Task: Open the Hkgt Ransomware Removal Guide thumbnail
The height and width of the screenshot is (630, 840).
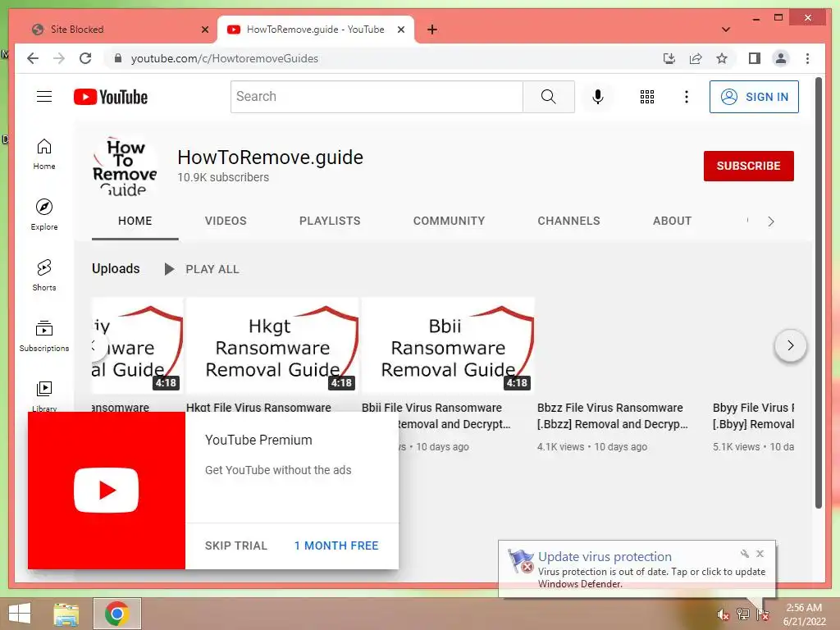Action: 272,345
